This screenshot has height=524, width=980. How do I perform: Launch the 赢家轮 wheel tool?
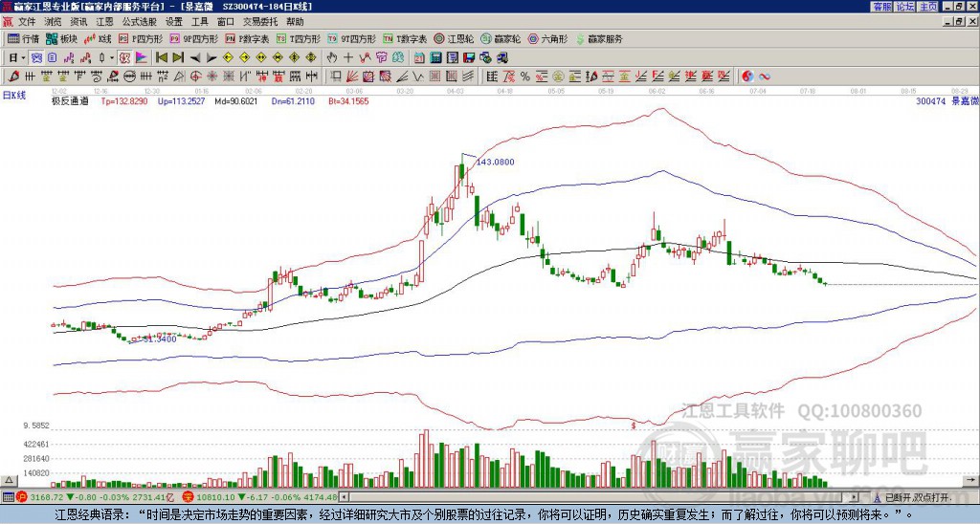(x=501, y=38)
